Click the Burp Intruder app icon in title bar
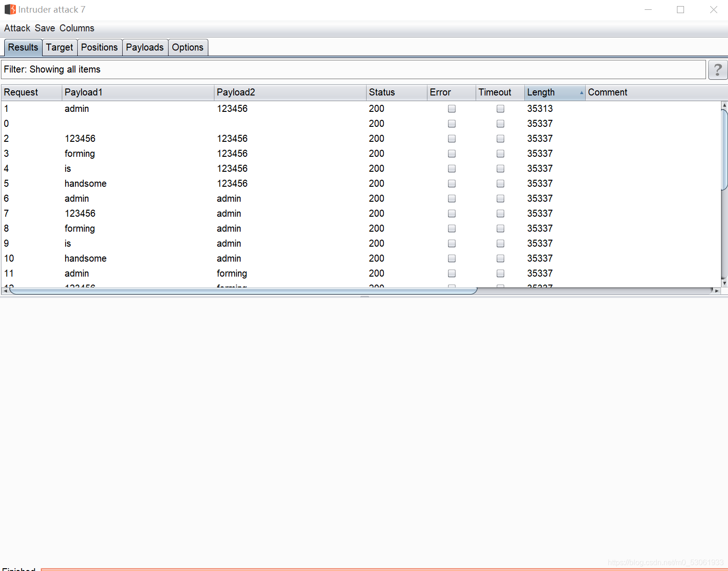 [10, 9]
